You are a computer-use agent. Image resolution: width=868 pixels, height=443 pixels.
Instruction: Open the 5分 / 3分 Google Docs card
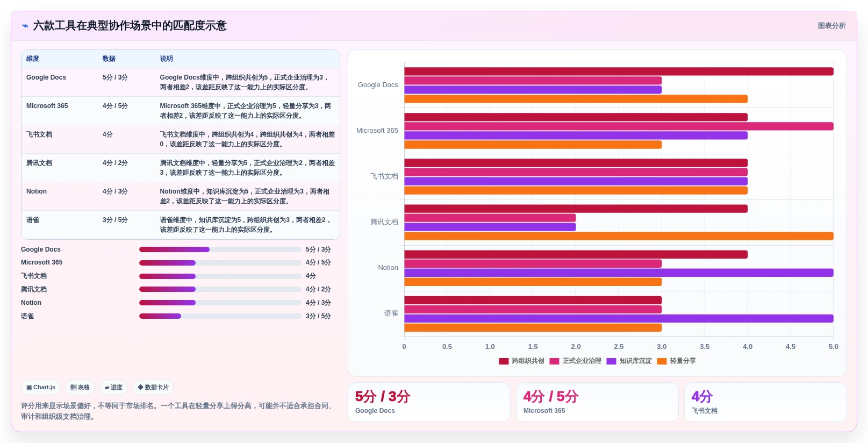click(x=429, y=402)
